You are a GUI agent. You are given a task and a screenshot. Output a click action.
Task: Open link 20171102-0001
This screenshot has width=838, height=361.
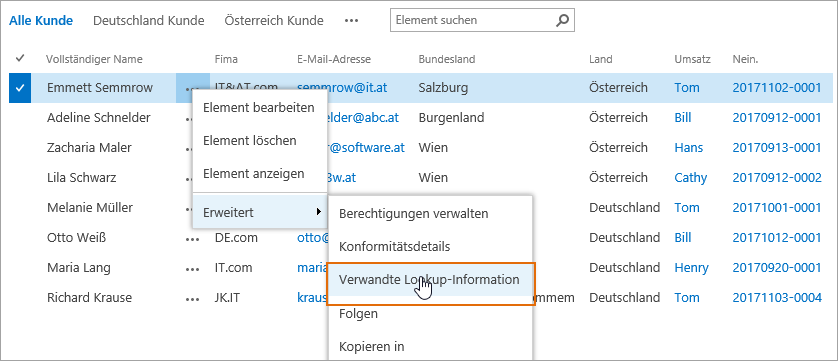[x=777, y=88]
